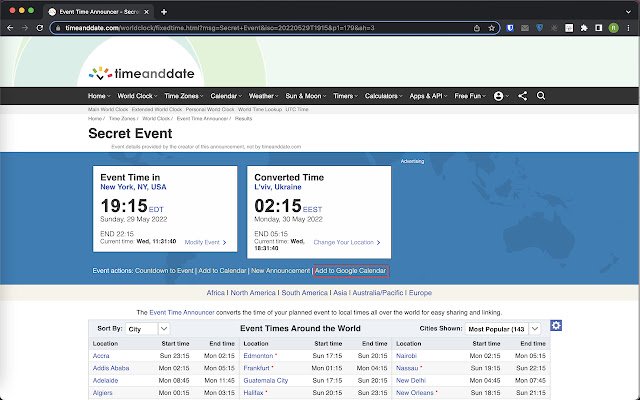This screenshot has width=640, height=400.
Task: Click Add to Google Calendar link
Action: (x=351, y=271)
